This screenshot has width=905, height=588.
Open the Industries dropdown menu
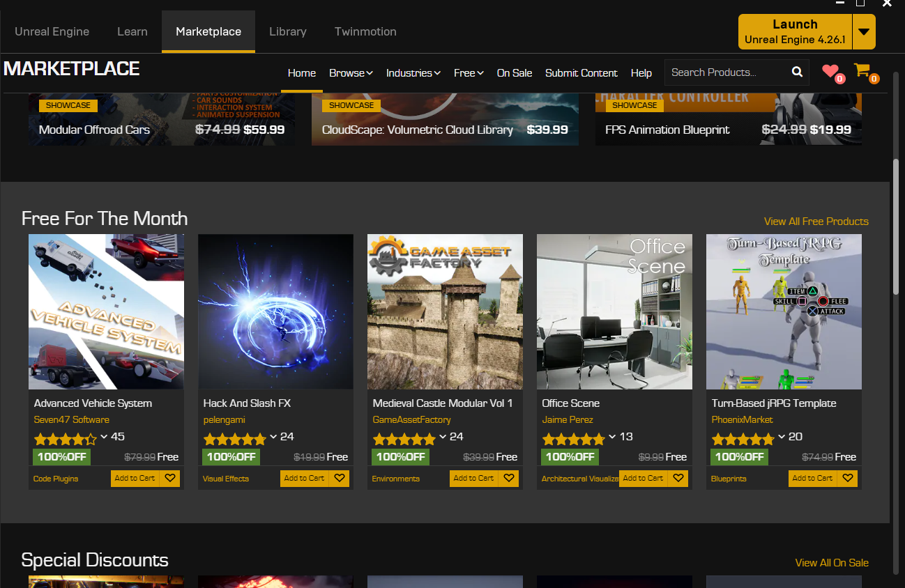(413, 73)
